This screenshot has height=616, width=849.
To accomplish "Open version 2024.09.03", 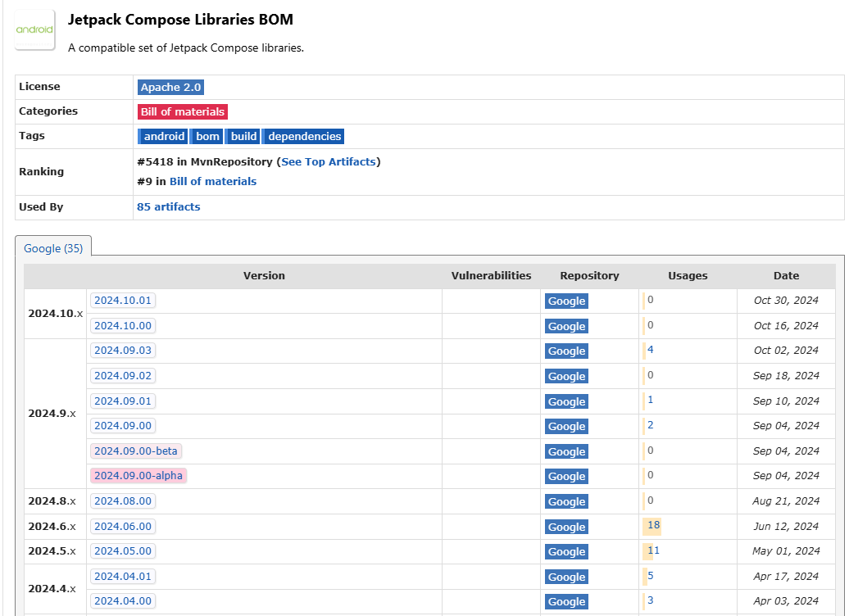I will pyautogui.click(x=123, y=351).
